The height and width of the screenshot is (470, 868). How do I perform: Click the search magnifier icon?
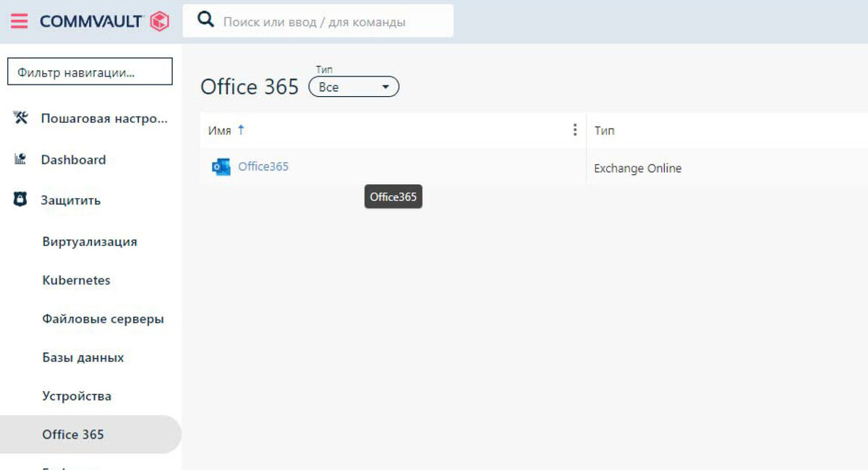[x=206, y=20]
